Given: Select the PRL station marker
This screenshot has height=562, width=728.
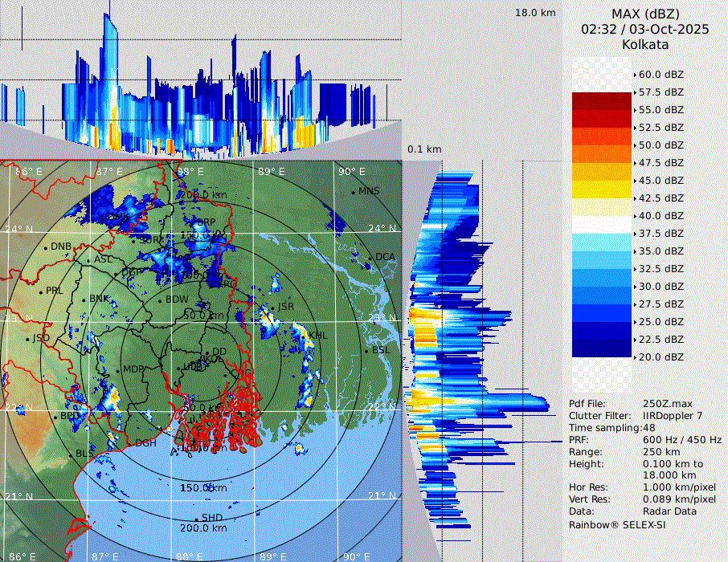Looking at the screenshot, I should 41,292.
